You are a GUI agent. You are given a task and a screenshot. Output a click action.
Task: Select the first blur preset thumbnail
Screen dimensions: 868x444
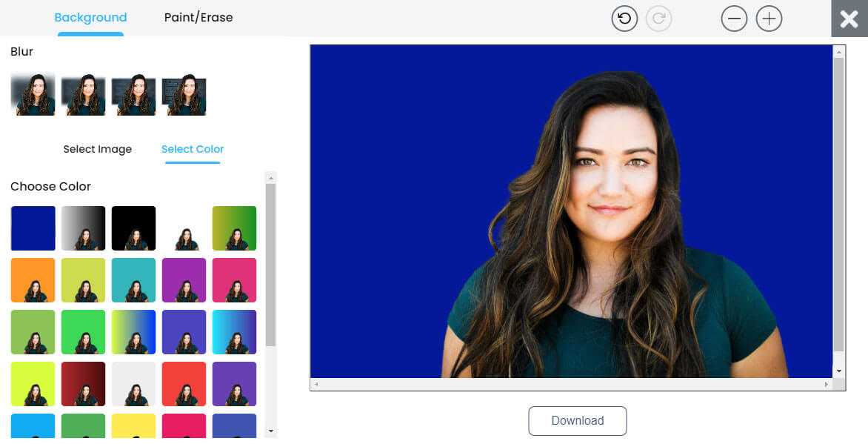tap(33, 94)
